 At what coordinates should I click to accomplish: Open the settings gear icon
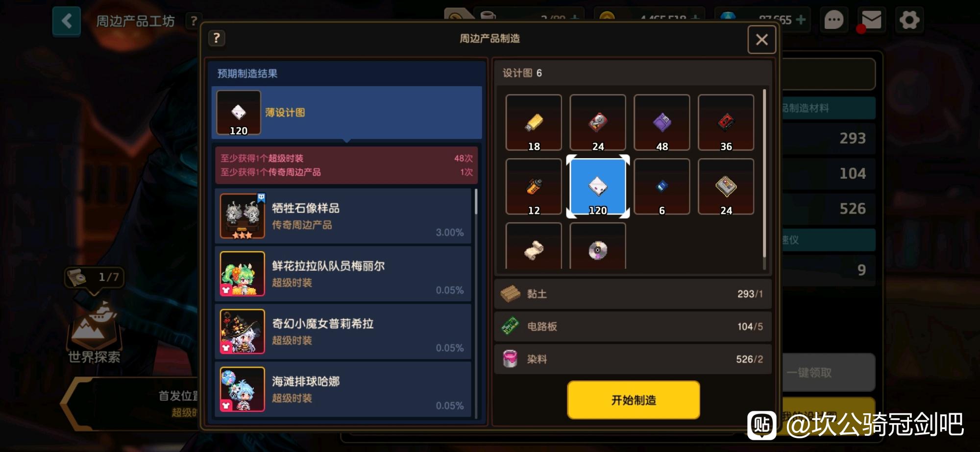click(909, 21)
